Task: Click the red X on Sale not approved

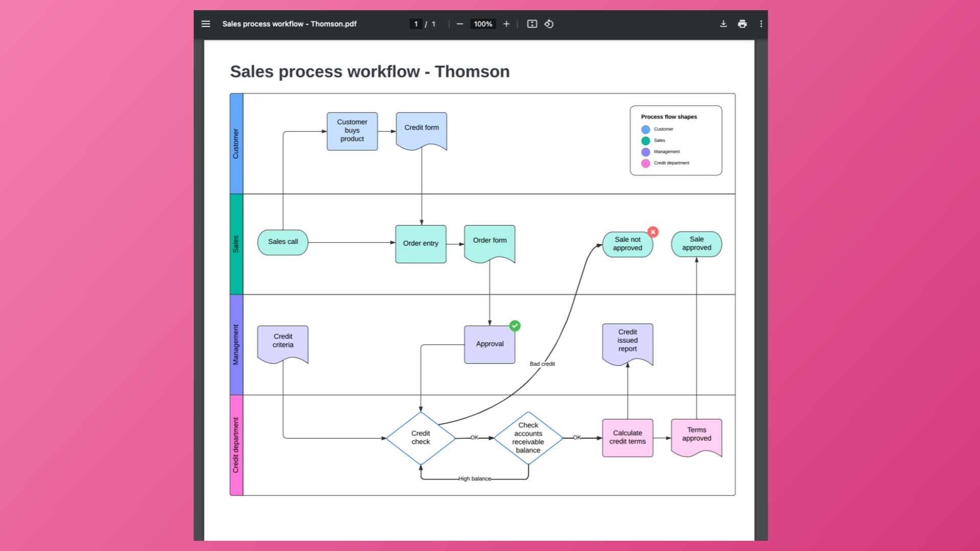Action: (653, 232)
